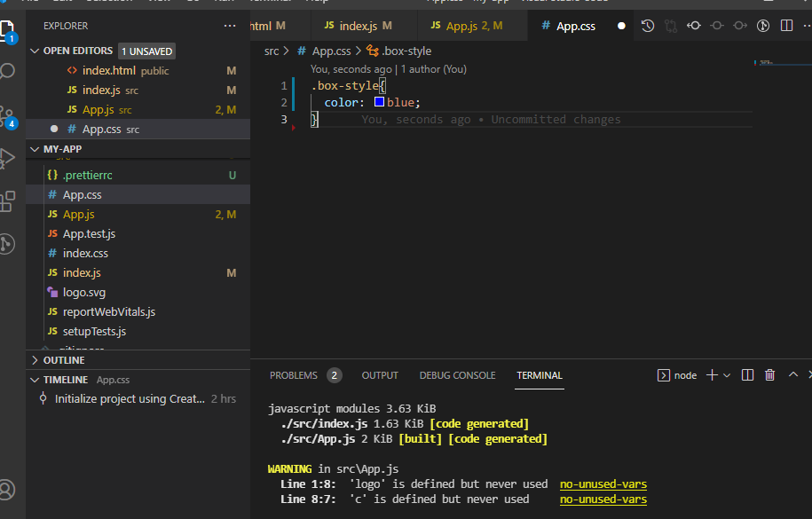Image resolution: width=812 pixels, height=519 pixels.
Task: Click the node terminal shell icon
Action: (664, 375)
